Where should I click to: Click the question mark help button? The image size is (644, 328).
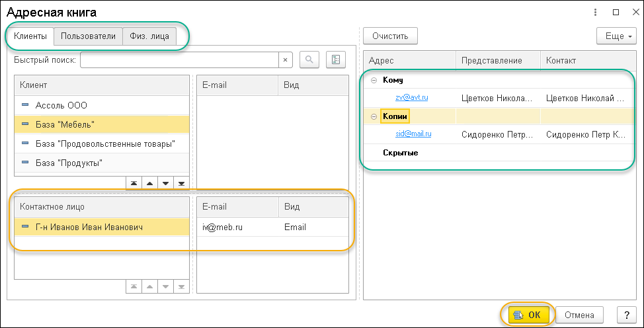click(x=625, y=315)
